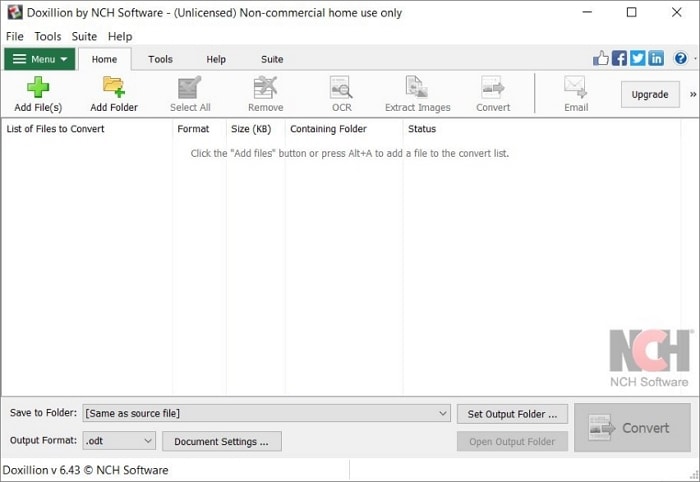Click the Convert icon in the toolbar
This screenshot has width=700, height=482.
pos(493,94)
